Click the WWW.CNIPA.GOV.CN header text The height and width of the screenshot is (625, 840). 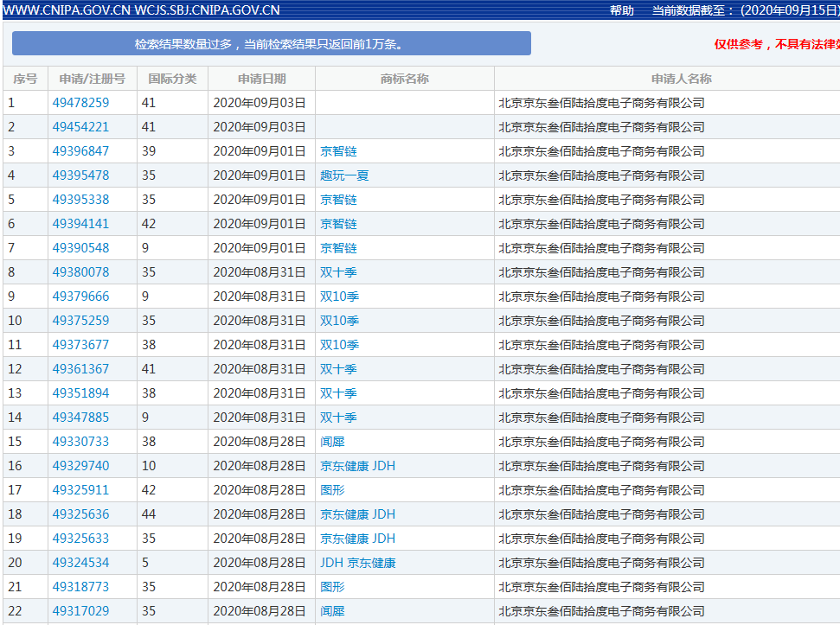(66, 10)
